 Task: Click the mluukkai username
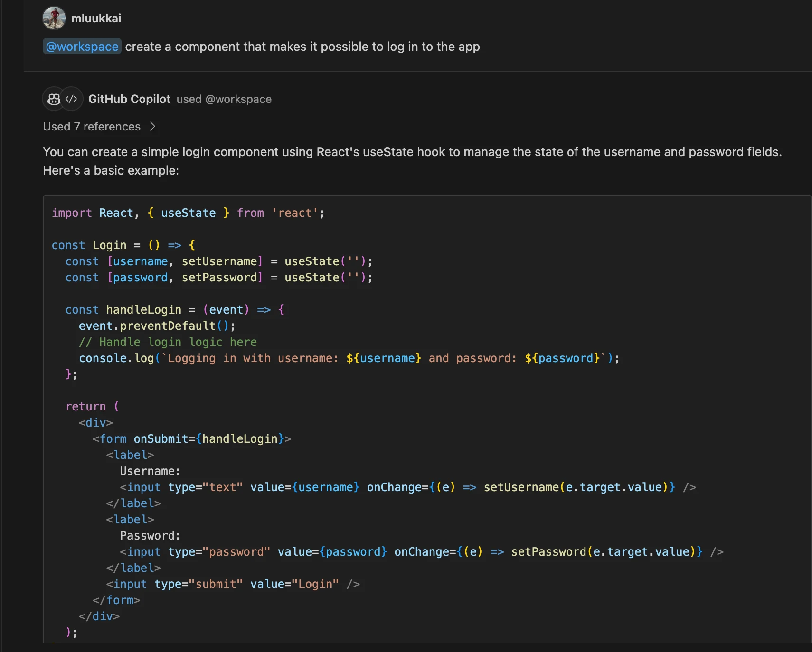pyautogui.click(x=96, y=18)
